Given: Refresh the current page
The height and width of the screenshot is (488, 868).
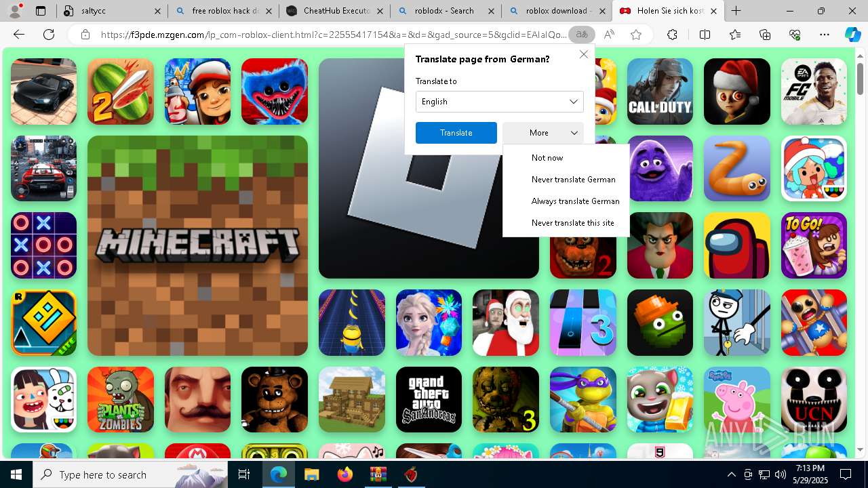Looking at the screenshot, I should click(49, 35).
